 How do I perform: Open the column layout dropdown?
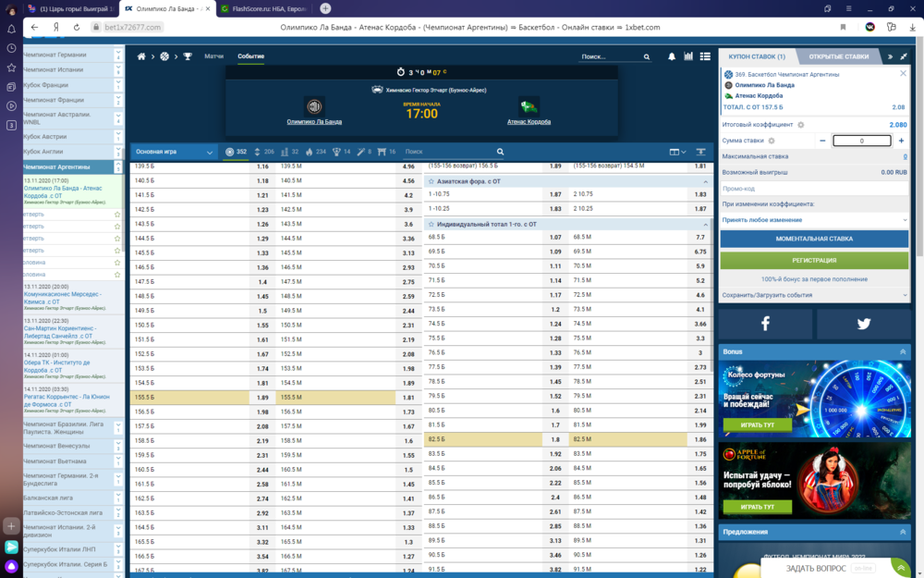[677, 152]
